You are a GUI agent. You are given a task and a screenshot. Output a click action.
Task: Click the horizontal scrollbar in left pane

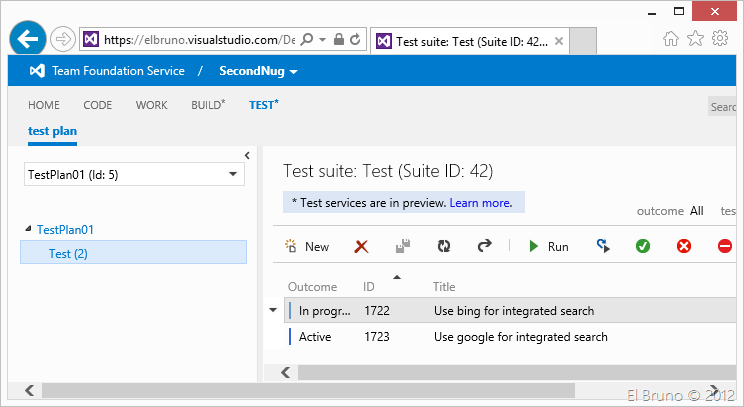[x=300, y=390]
